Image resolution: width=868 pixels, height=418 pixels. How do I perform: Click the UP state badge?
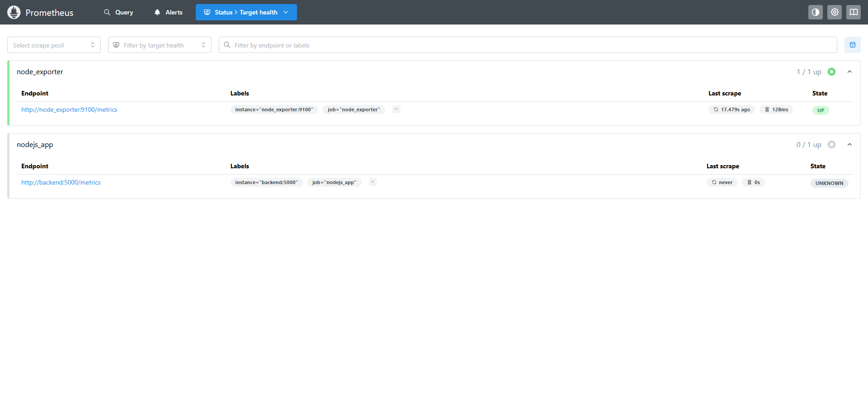[x=821, y=110]
